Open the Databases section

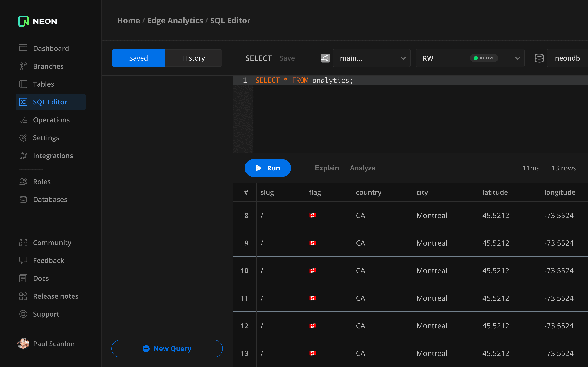50,199
